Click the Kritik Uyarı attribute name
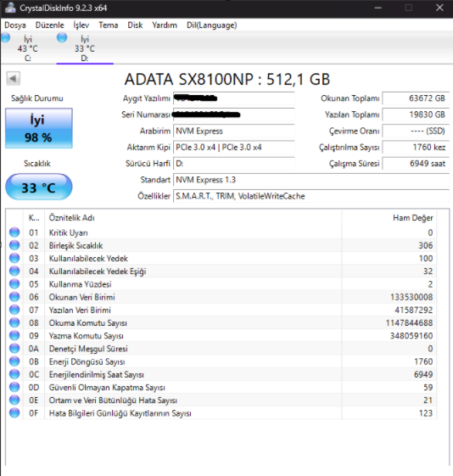The height and width of the screenshot is (476, 453). pos(68,232)
